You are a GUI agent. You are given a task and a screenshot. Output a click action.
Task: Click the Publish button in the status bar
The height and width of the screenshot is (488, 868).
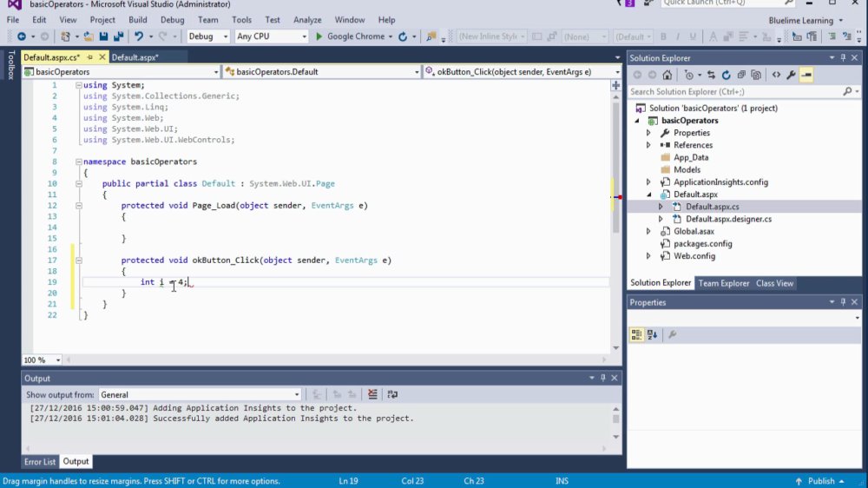point(821,481)
